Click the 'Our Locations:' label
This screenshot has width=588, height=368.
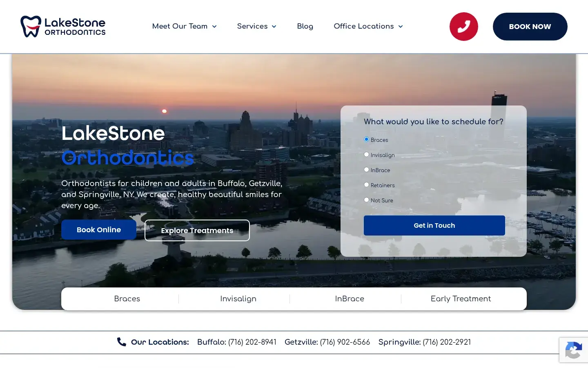[x=160, y=342]
